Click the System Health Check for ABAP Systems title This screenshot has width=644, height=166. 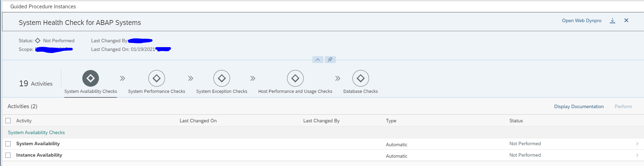coord(80,23)
